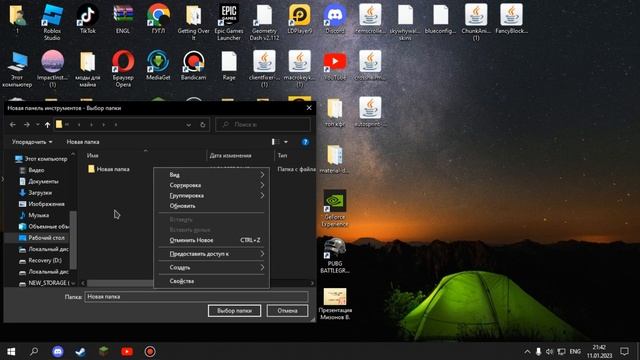Click Отмена button in dialog
The image size is (640, 360).
click(x=287, y=311)
